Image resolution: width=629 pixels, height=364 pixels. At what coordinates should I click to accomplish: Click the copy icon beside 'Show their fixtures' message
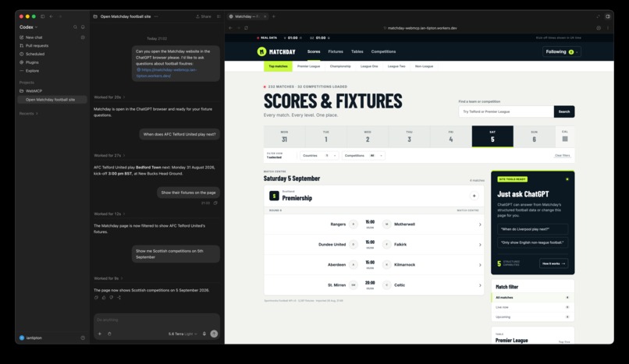tap(215, 203)
